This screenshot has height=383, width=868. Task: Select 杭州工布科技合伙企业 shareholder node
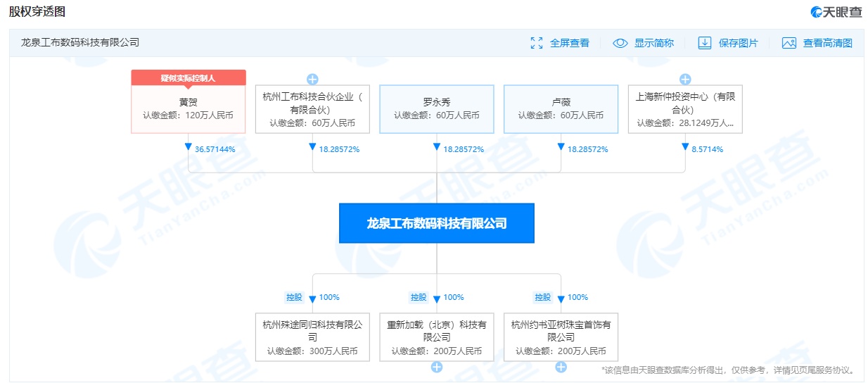tap(312, 109)
